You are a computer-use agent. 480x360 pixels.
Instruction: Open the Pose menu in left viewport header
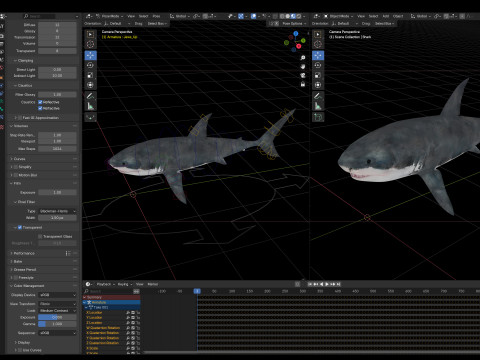coord(156,16)
